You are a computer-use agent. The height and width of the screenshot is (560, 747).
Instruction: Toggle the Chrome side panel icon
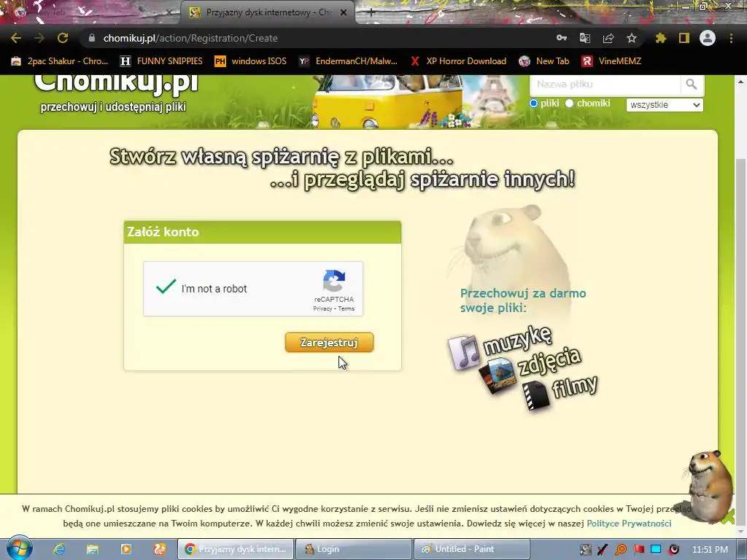coord(684,38)
